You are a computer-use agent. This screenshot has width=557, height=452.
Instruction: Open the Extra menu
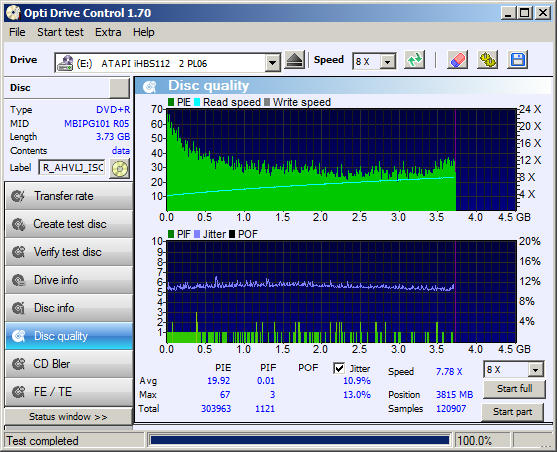[108, 32]
